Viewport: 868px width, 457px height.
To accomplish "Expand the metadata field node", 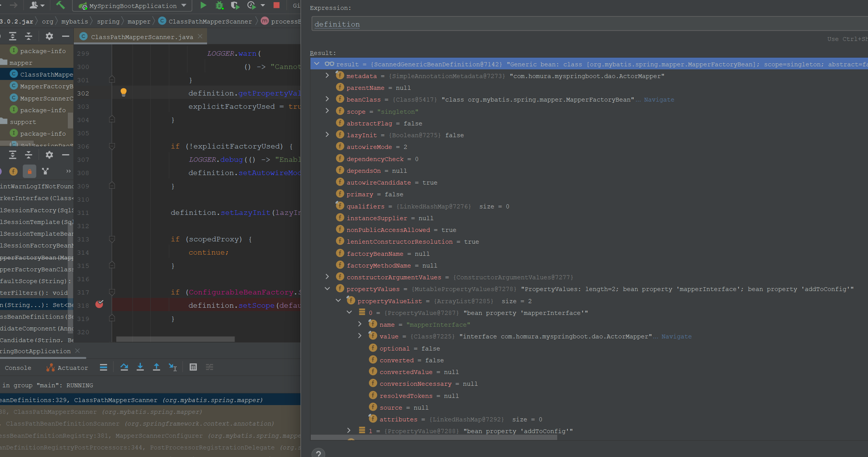I will point(327,76).
